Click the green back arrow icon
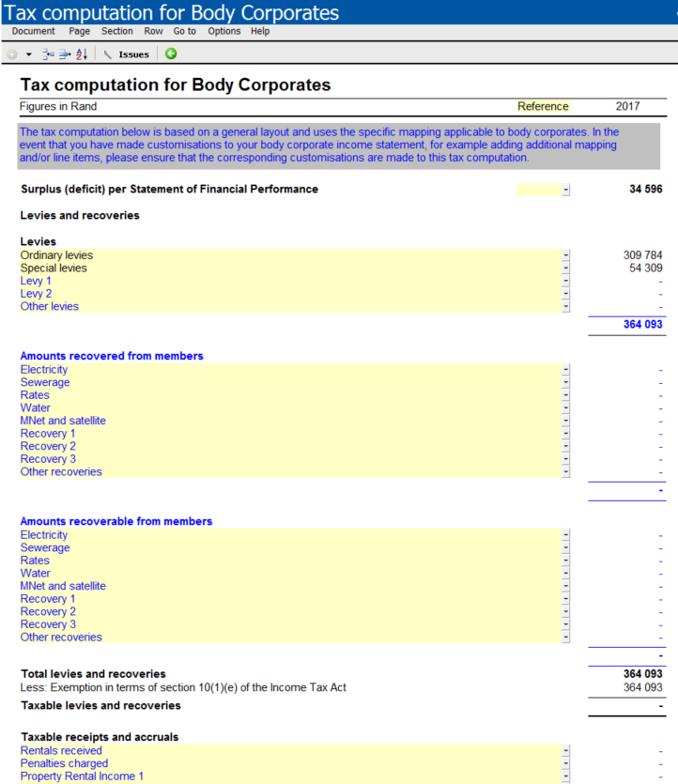Image resolution: width=678 pixels, height=784 pixels. [171, 54]
